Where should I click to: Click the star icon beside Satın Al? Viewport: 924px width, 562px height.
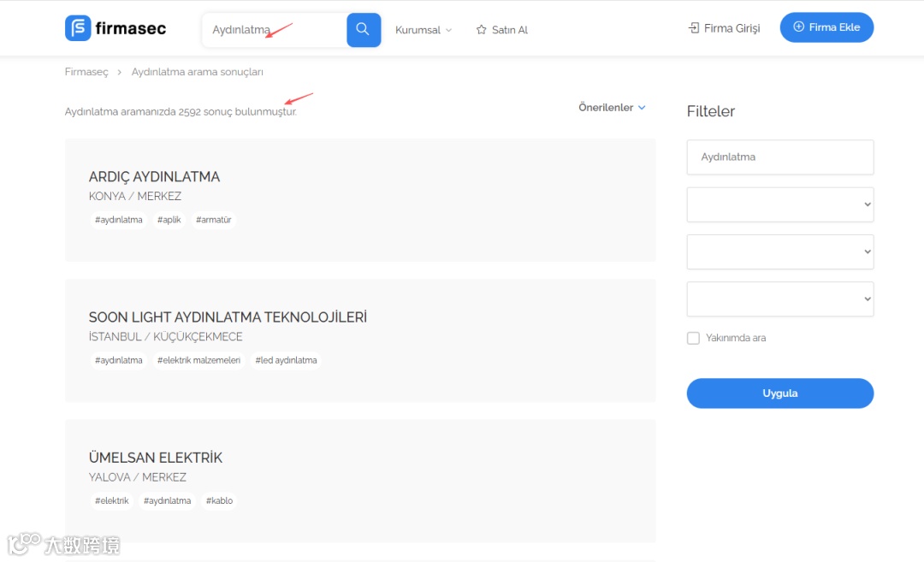click(x=482, y=29)
